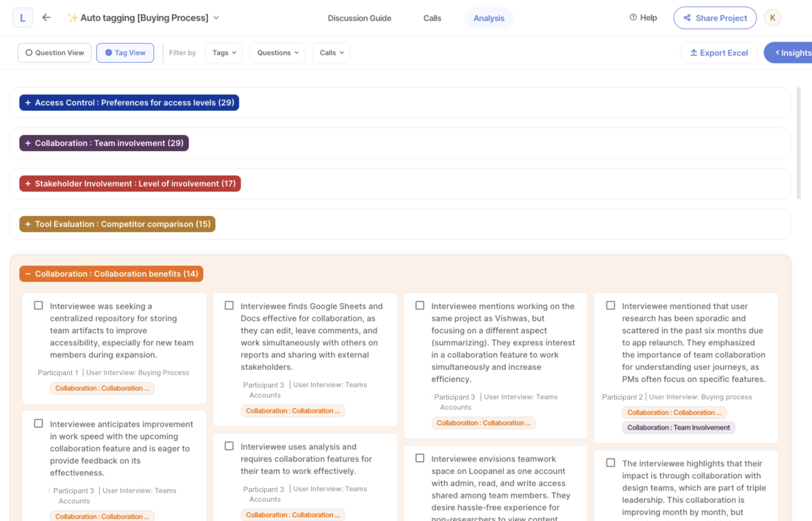Click the back arrow to return
This screenshot has height=521, width=812.
(46, 18)
